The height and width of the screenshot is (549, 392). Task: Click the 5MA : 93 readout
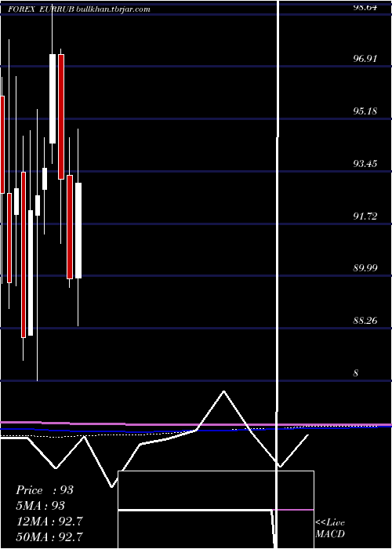coord(41,506)
